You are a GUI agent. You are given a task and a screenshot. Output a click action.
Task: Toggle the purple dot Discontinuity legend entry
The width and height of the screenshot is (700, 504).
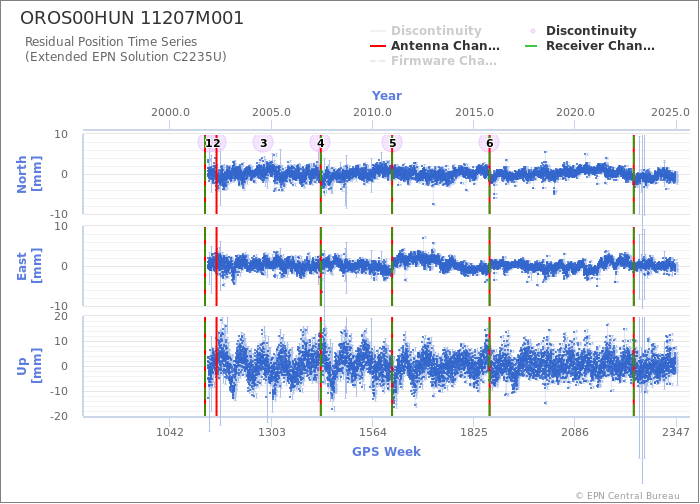pyautogui.click(x=583, y=31)
